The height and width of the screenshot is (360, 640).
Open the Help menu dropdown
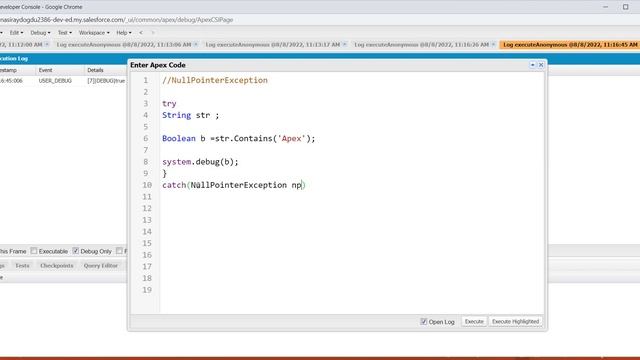coord(124,33)
